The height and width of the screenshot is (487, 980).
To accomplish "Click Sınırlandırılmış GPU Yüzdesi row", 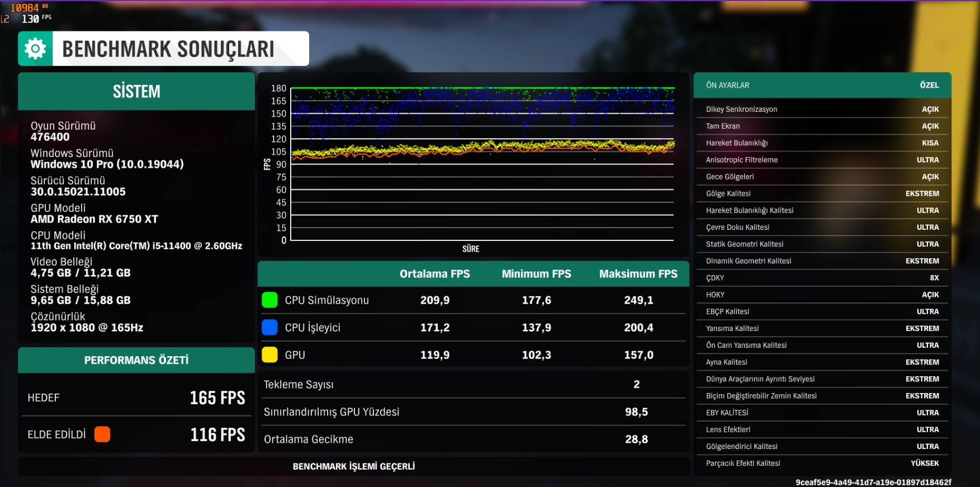I will (x=473, y=412).
